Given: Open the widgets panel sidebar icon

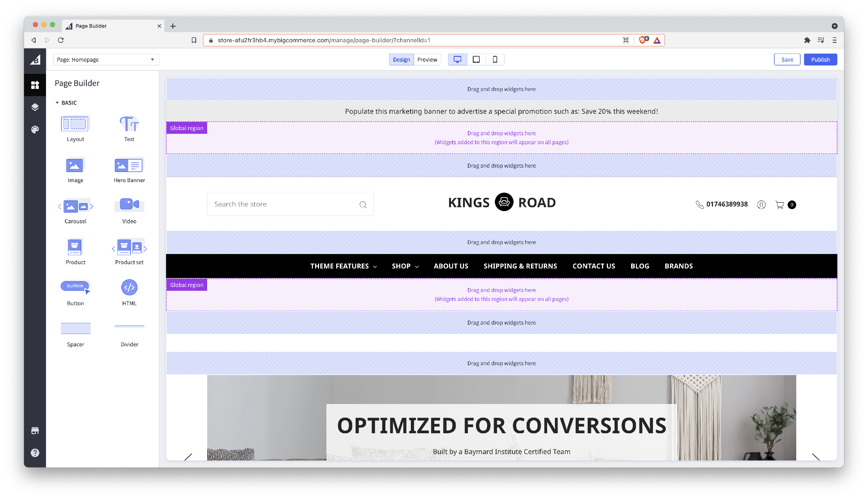Looking at the screenshot, I should tap(35, 85).
